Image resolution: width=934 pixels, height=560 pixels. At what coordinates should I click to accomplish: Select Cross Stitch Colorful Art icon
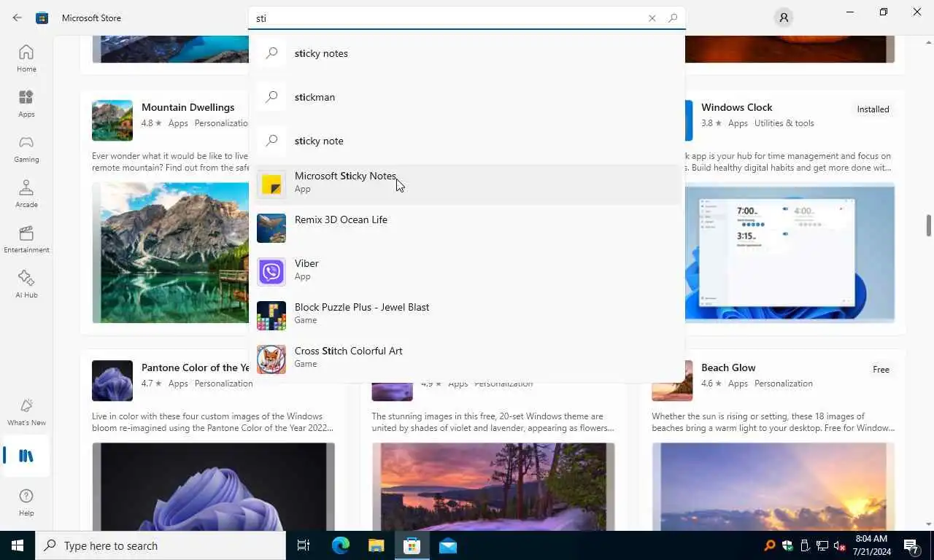271,359
